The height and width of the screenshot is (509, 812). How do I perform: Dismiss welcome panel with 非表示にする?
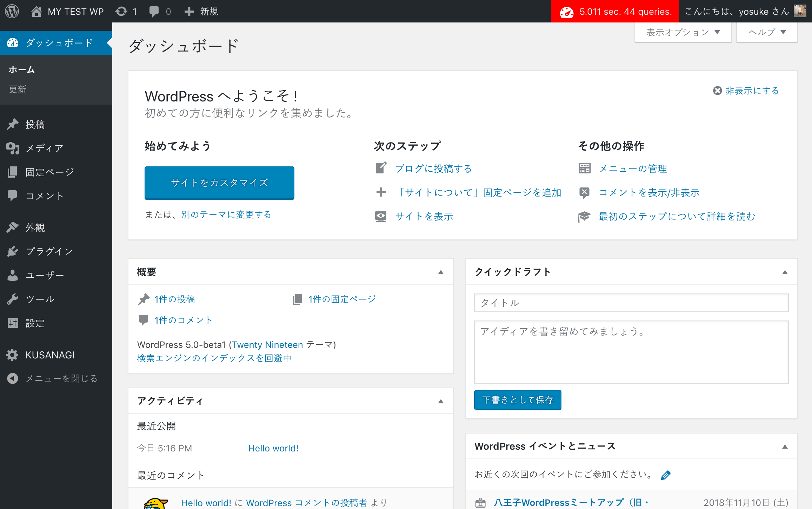tap(746, 91)
